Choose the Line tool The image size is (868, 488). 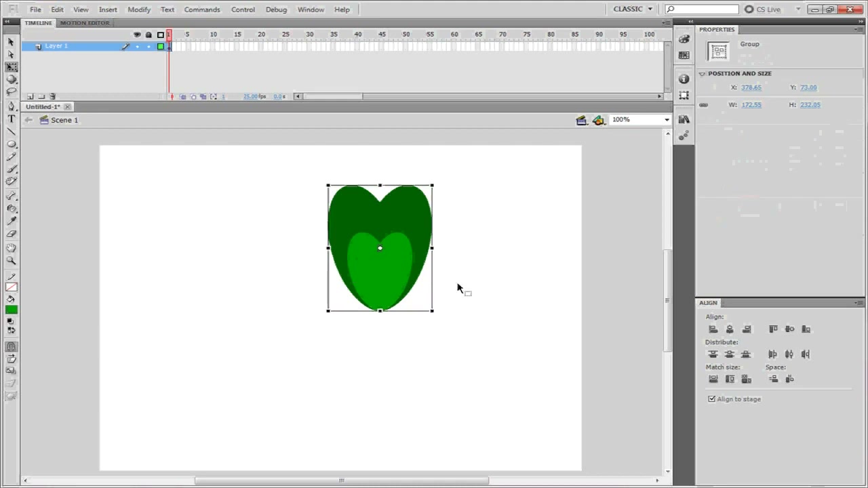point(11,131)
